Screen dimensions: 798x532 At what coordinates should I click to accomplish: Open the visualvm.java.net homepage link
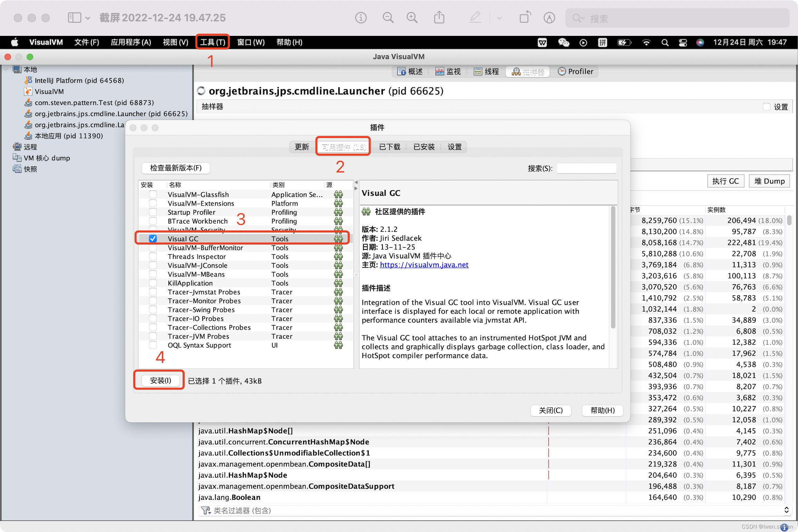point(424,265)
